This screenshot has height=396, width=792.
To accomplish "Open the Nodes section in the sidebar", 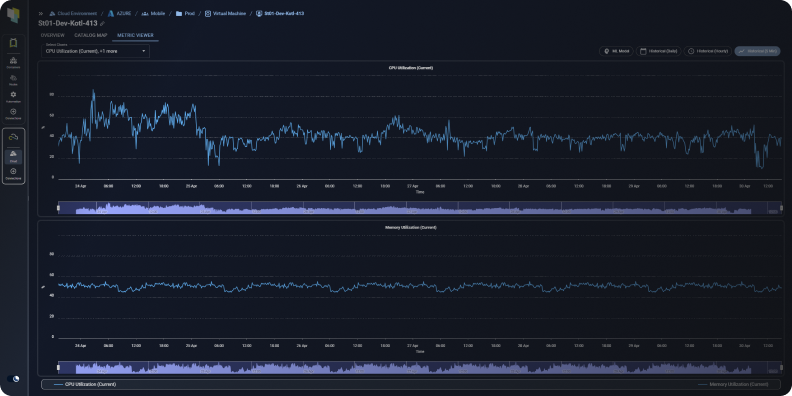I will 14,80.
